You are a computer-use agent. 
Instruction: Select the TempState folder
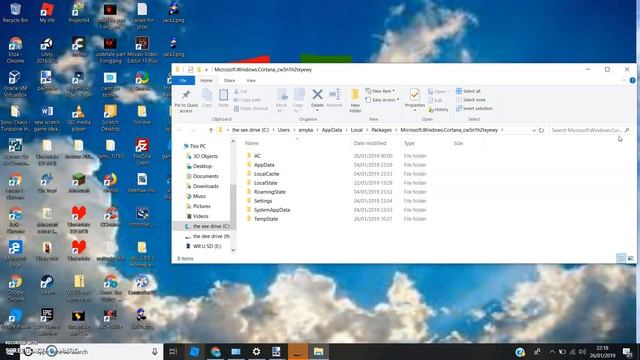[266, 219]
